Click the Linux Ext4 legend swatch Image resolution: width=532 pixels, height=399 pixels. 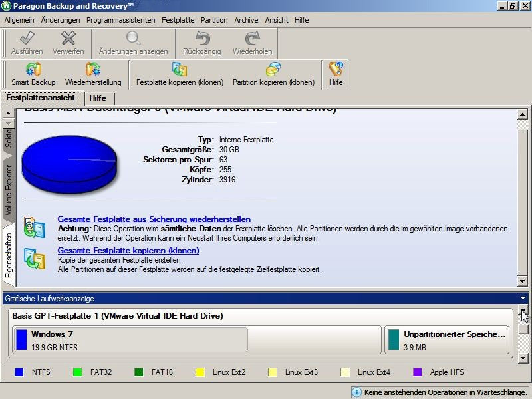point(345,372)
